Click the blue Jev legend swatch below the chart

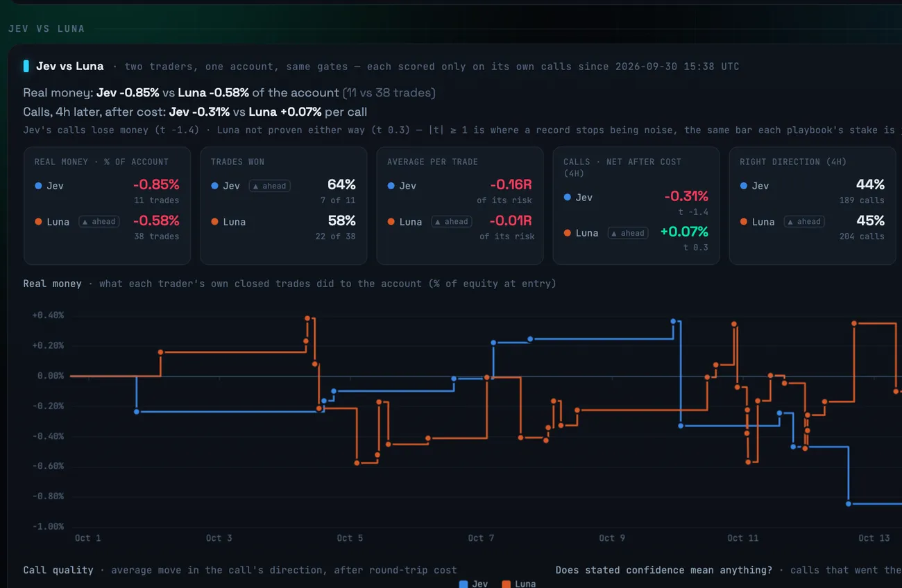tap(463, 584)
